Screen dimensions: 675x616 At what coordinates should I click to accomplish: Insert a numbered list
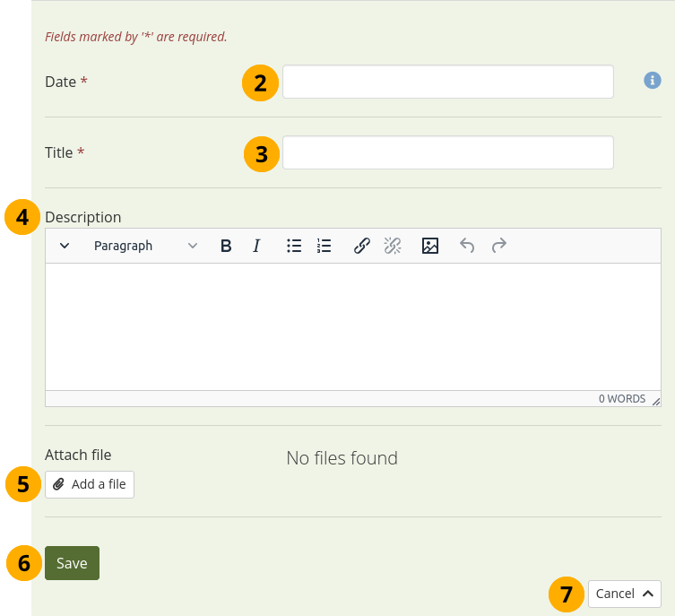325,246
